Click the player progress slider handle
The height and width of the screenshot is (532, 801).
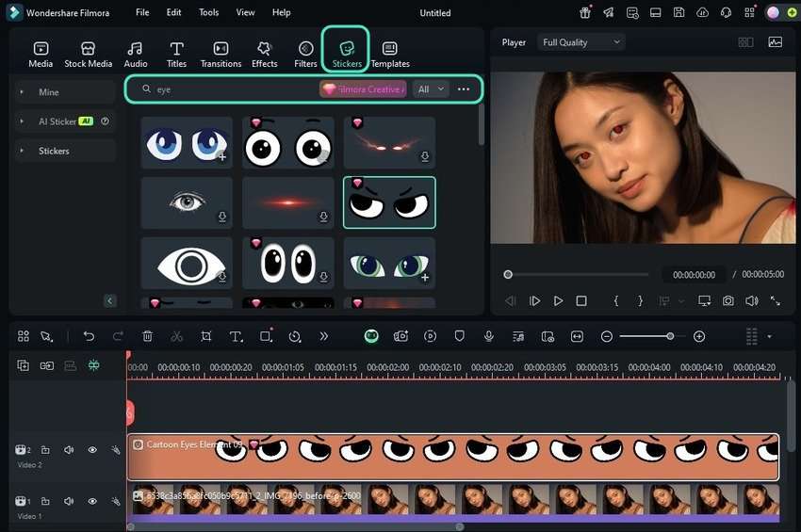[x=508, y=275]
